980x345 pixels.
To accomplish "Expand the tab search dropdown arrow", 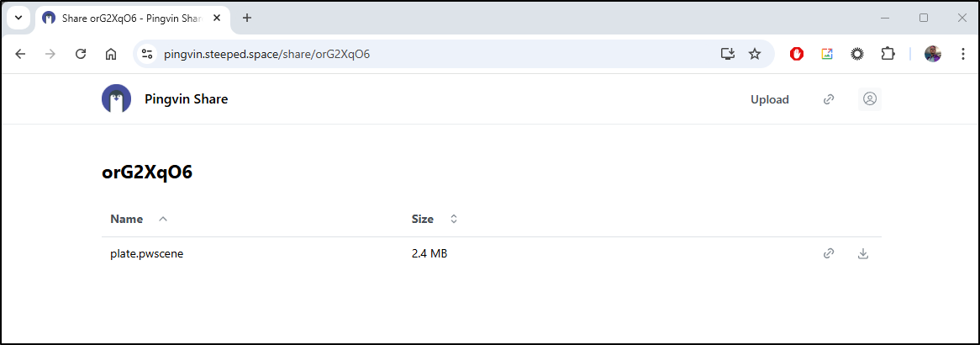I will tap(18, 19).
